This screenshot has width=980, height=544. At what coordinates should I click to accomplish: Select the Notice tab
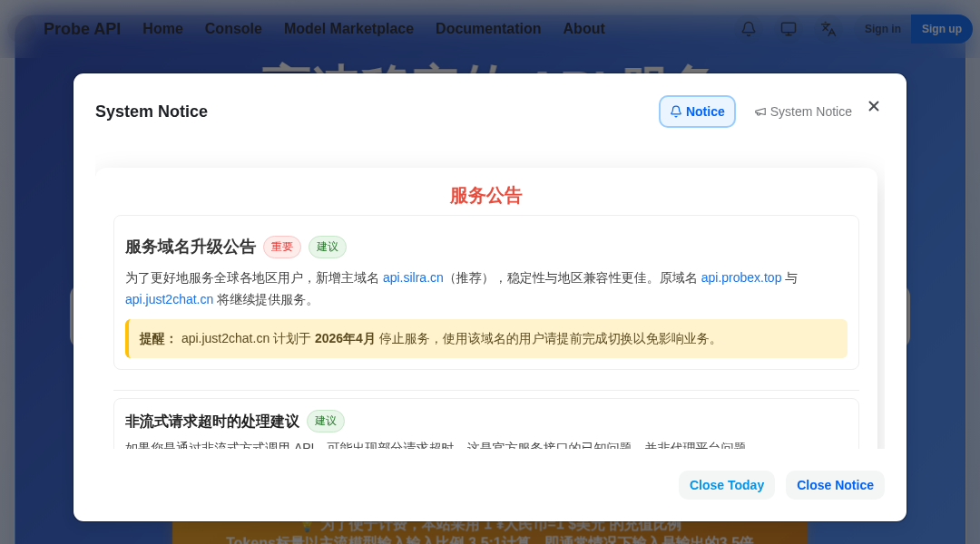point(697,112)
